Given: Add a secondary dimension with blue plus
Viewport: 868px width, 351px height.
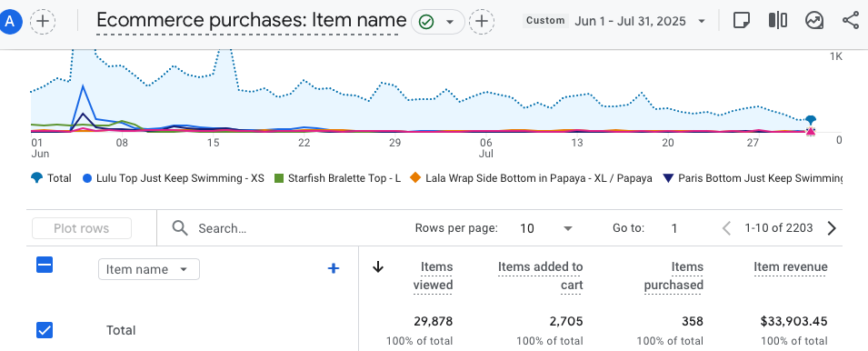Looking at the screenshot, I should point(334,268).
